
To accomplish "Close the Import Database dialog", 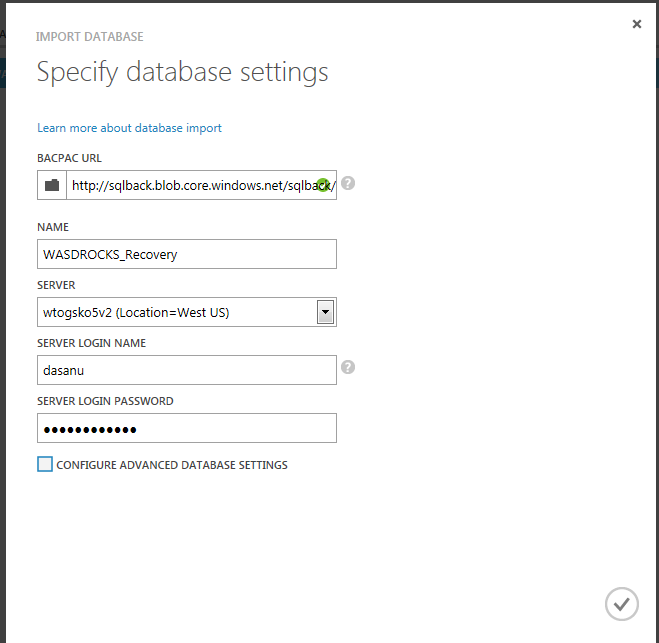I will [637, 24].
